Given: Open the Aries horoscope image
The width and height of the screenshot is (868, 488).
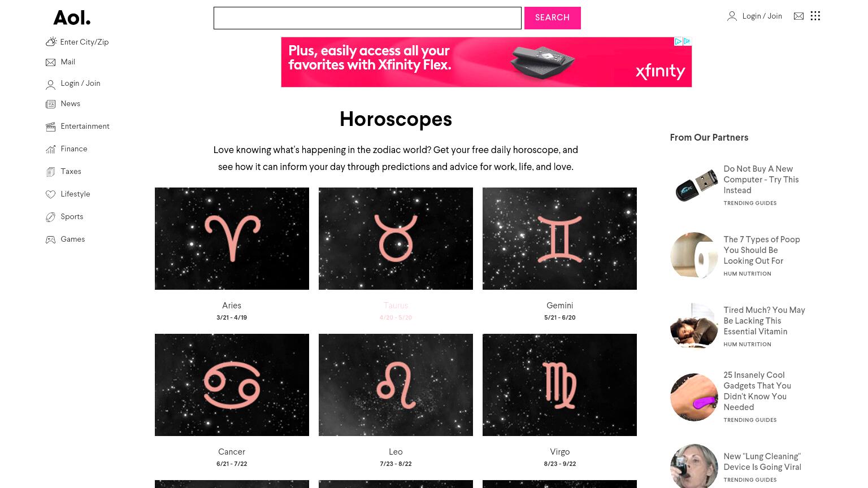Looking at the screenshot, I should [232, 238].
